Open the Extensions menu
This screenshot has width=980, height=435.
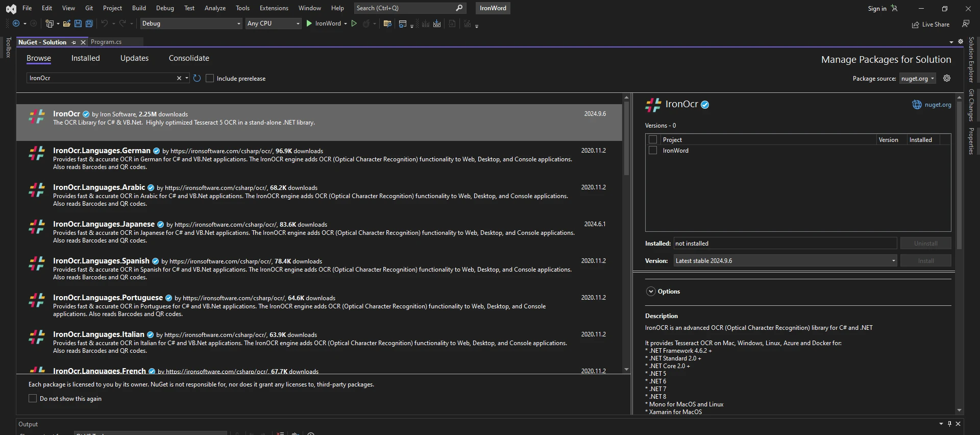(274, 8)
